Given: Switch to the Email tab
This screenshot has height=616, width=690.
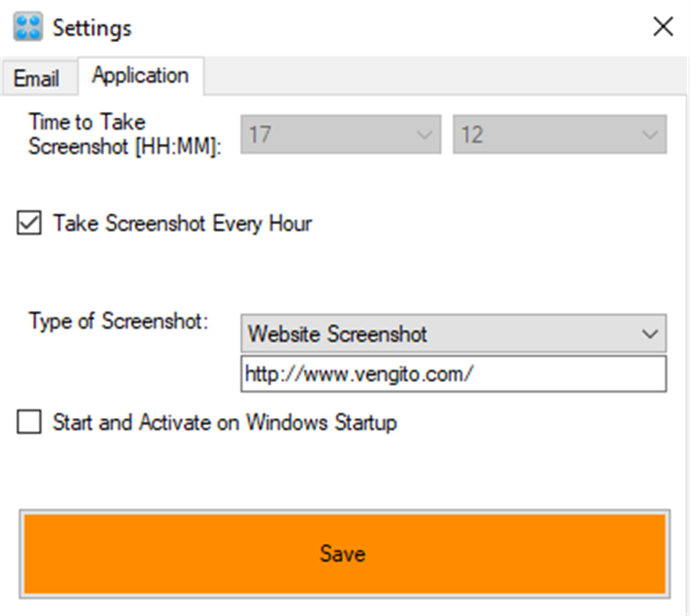Looking at the screenshot, I should pos(38,77).
